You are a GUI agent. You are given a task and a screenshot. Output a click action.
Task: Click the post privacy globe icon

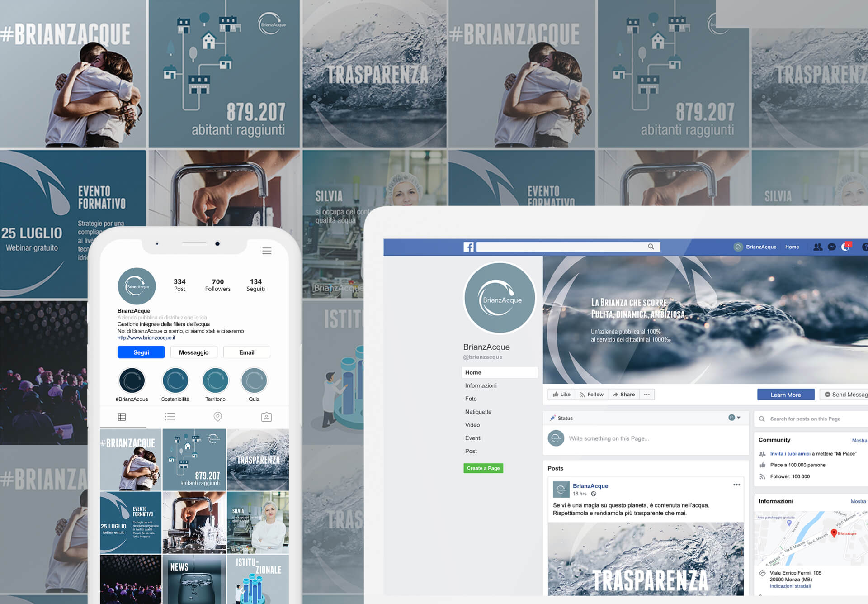coord(594,494)
